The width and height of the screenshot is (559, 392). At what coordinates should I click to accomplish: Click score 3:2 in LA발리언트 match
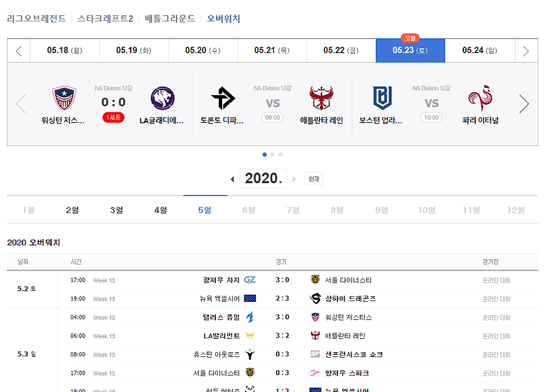click(x=282, y=335)
